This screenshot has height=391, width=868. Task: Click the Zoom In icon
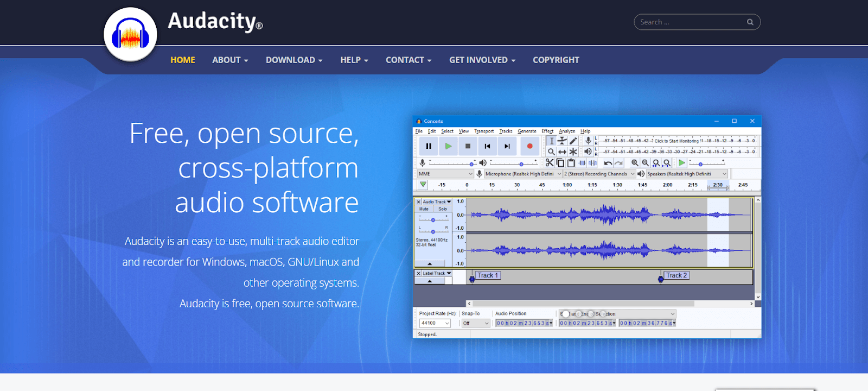click(635, 163)
